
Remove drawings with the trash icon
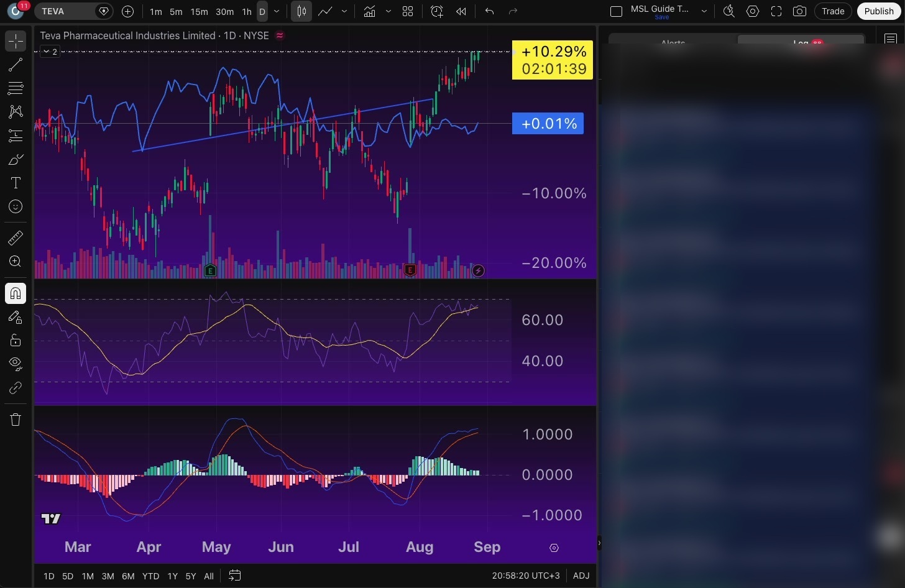[16, 420]
